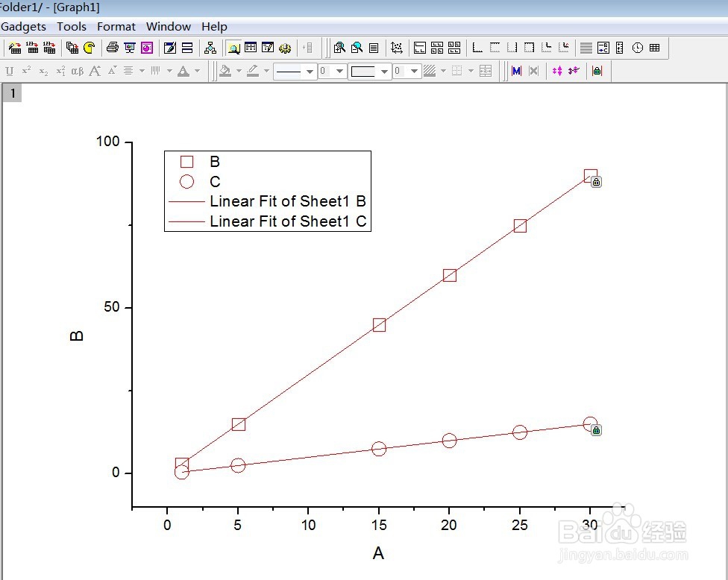Open the Import Wizard icon
This screenshot has width=728, height=580.
[15, 47]
